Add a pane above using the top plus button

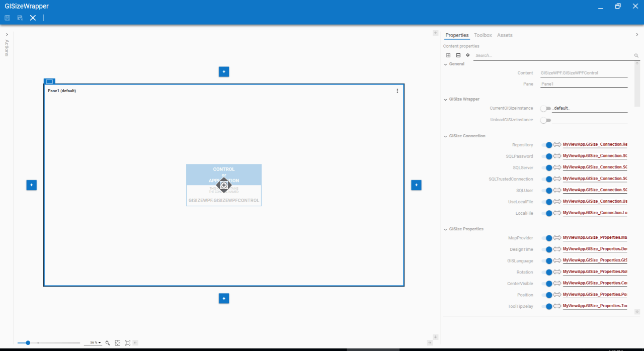224,72
